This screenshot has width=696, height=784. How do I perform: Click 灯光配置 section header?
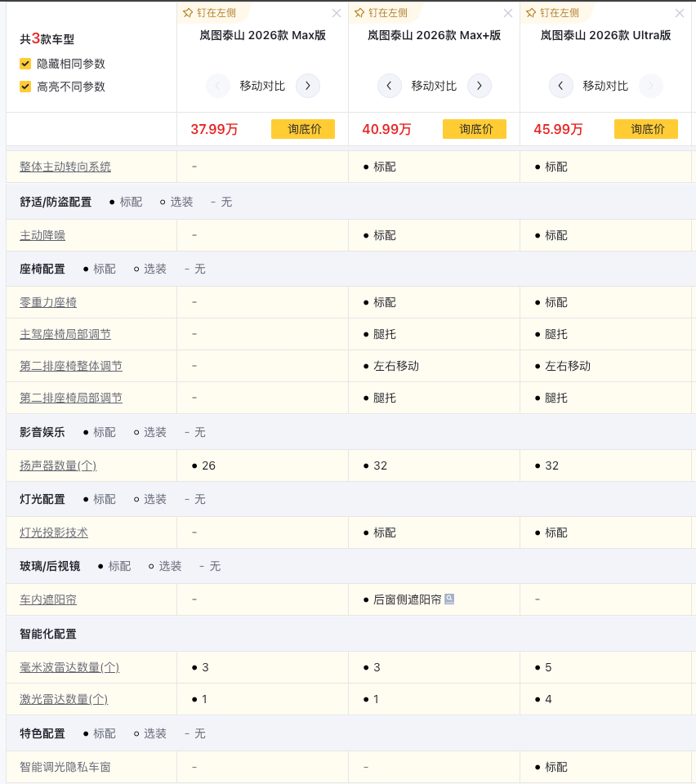42,499
